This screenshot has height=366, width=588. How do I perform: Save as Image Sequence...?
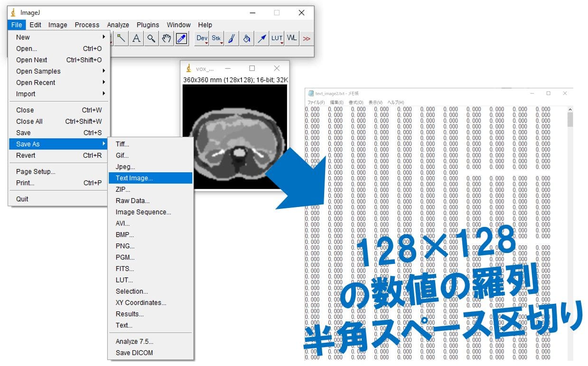point(150,212)
